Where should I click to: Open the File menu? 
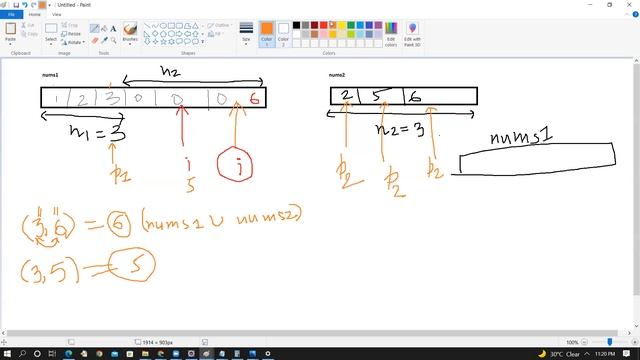click(x=11, y=14)
